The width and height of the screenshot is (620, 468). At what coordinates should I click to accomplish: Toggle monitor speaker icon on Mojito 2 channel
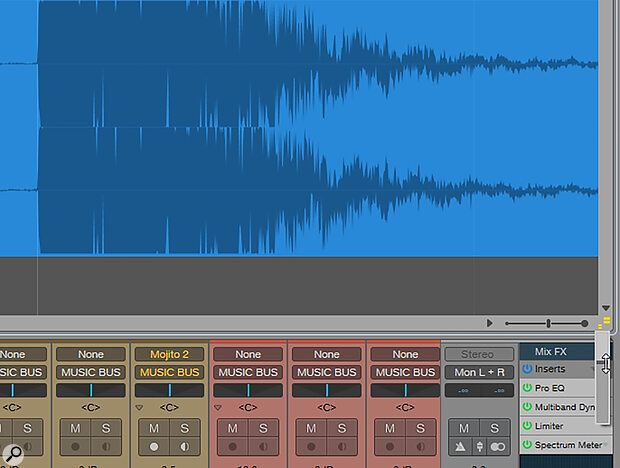185,447
